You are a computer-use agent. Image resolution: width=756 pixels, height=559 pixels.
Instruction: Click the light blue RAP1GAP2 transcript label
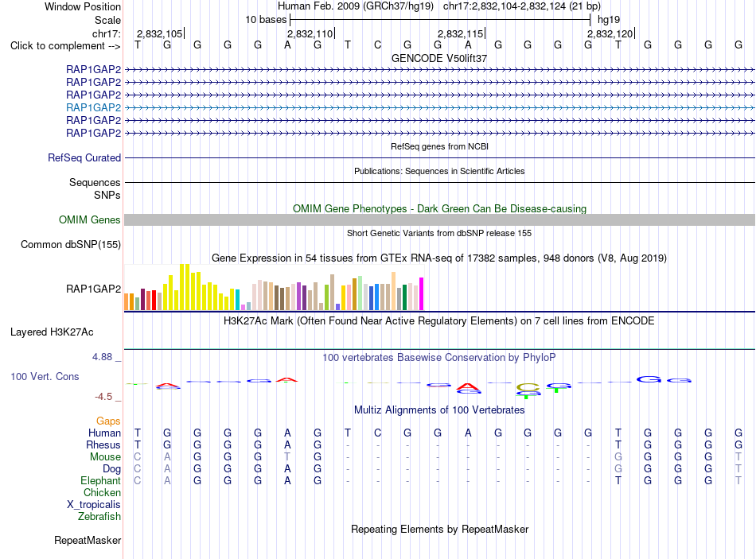[x=94, y=107]
